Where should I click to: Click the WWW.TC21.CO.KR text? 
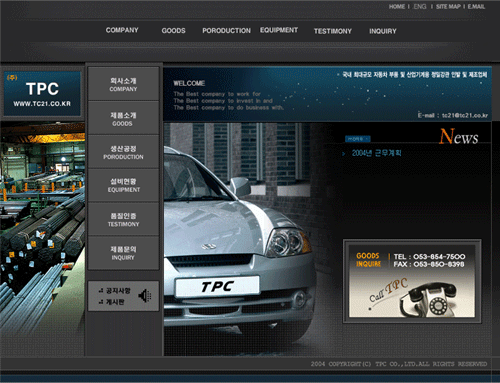pos(42,104)
